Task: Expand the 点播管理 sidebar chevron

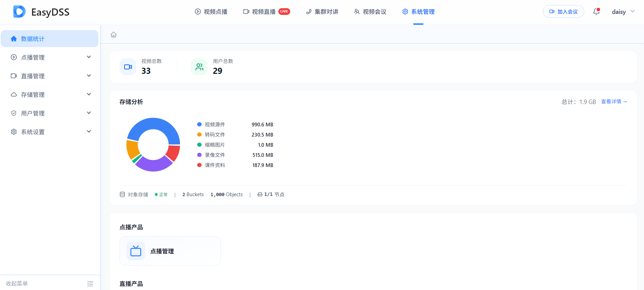Action: pos(89,57)
